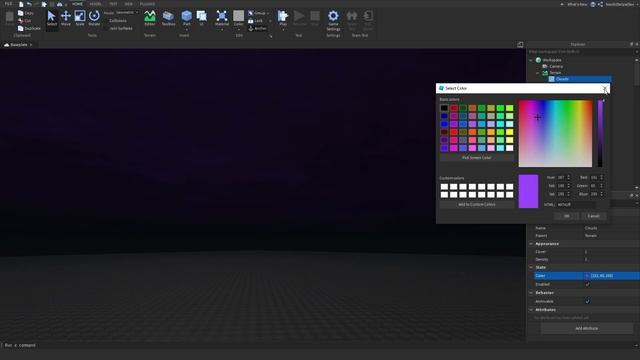Click OK in the Select Color dialog

567,216
